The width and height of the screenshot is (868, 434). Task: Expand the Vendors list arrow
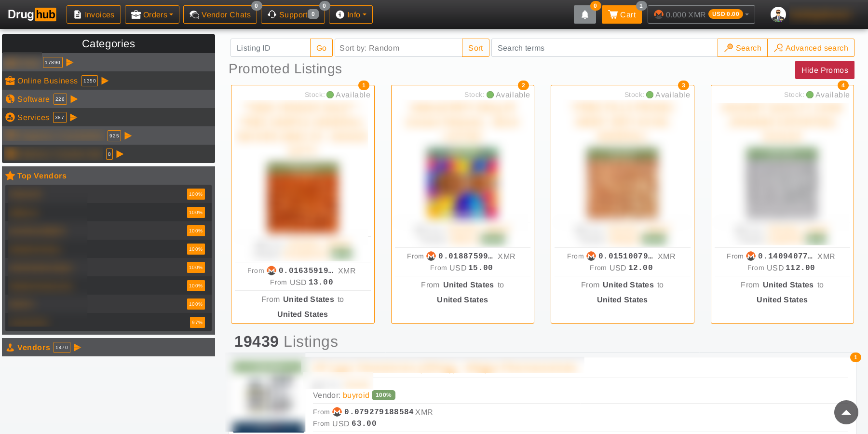78,348
